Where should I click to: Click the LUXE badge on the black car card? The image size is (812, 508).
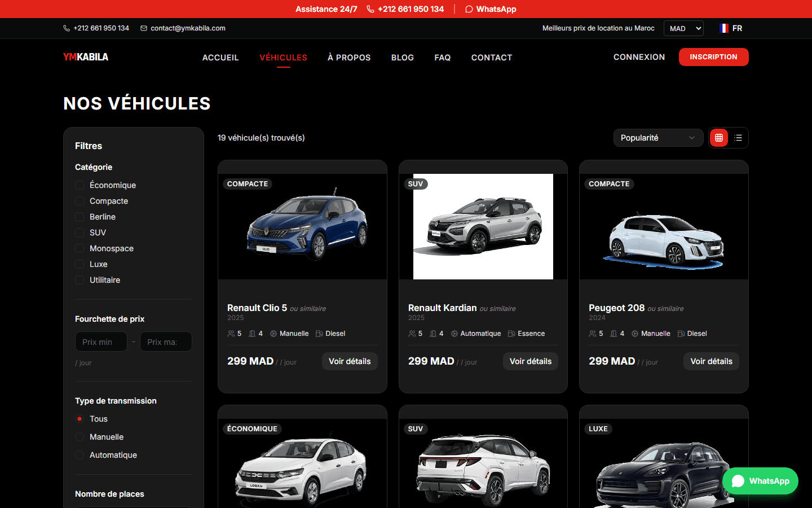(x=598, y=429)
